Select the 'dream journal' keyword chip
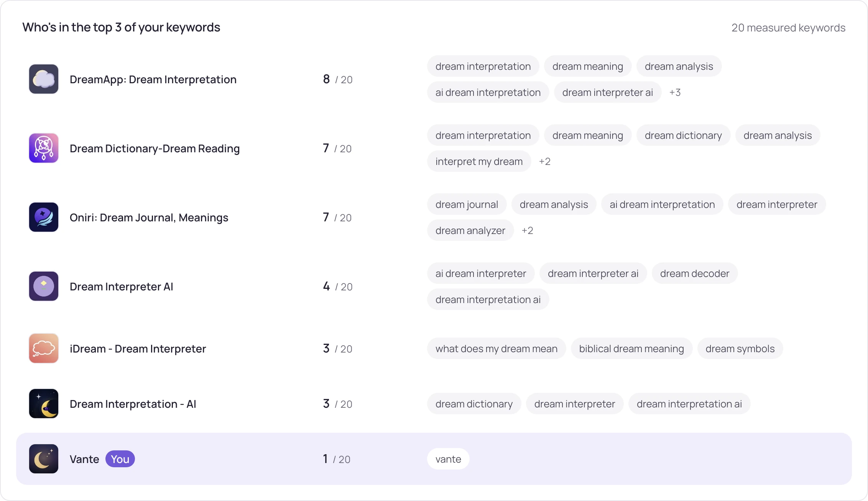Viewport: 868px width, 501px height. (467, 204)
